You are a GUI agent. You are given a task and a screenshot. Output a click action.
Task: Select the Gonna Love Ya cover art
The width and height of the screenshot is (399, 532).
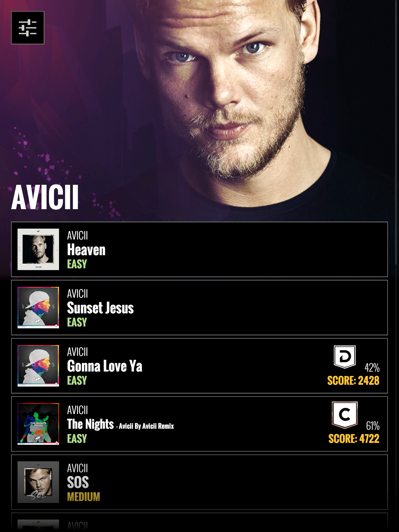click(x=38, y=366)
